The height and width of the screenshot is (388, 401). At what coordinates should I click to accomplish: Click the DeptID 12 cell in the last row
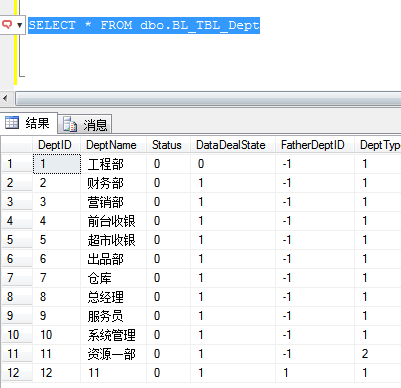point(56,373)
